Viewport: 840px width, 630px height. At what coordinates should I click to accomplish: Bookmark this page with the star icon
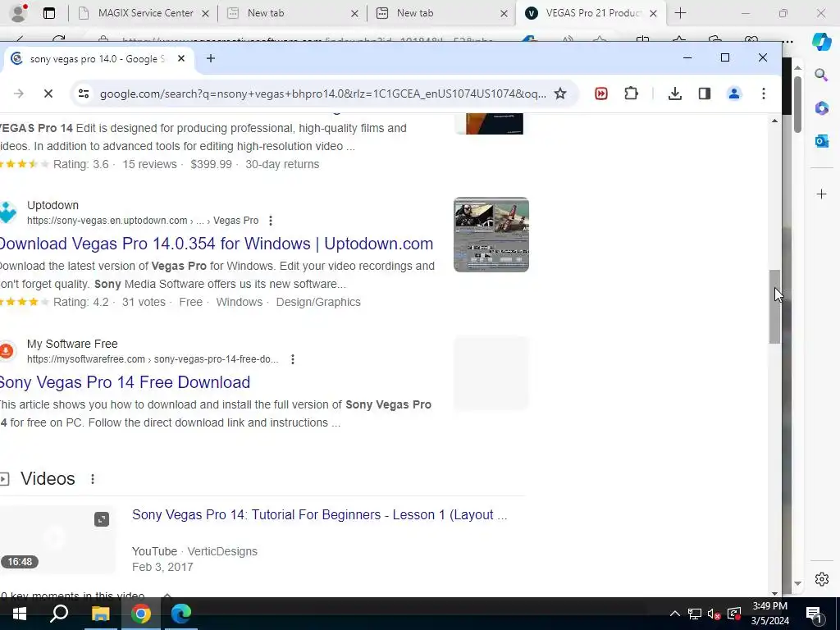[x=560, y=94]
